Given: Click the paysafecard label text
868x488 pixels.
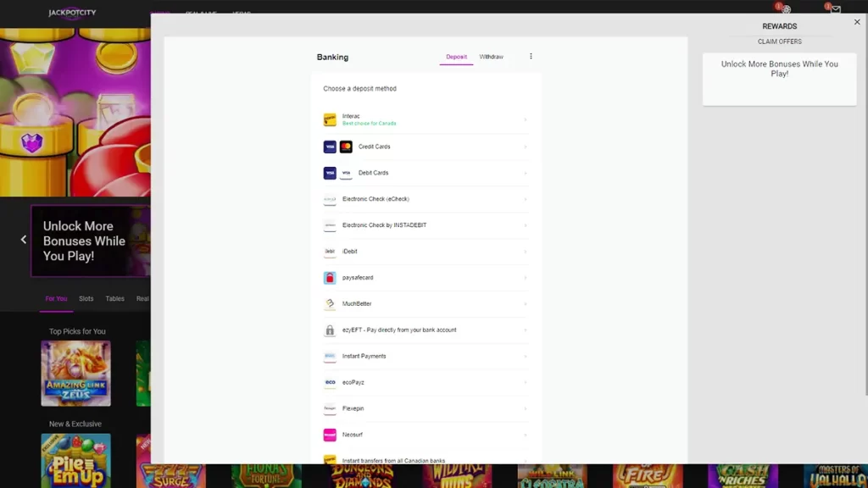Looking at the screenshot, I should point(358,278).
